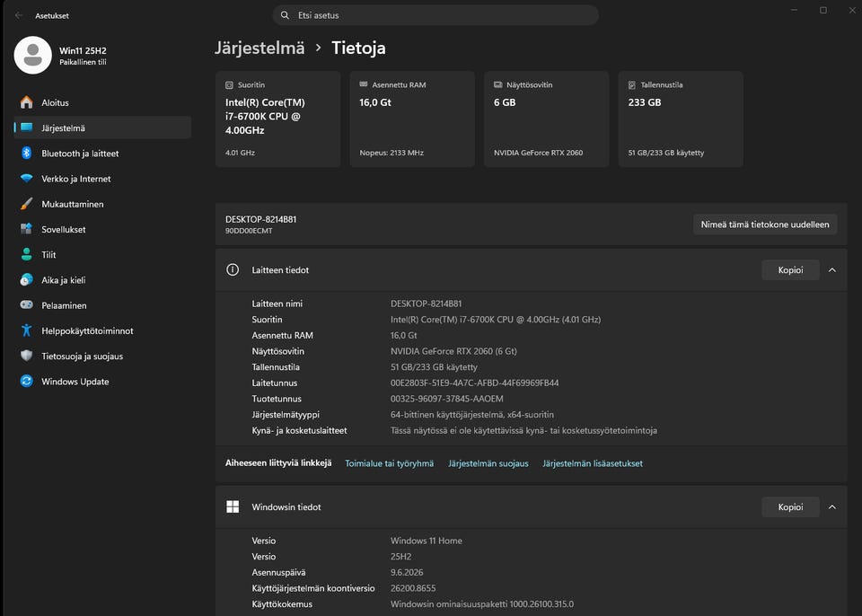The height and width of the screenshot is (616, 862).
Task: Click the Windows Update sync icon
Action: [26, 381]
